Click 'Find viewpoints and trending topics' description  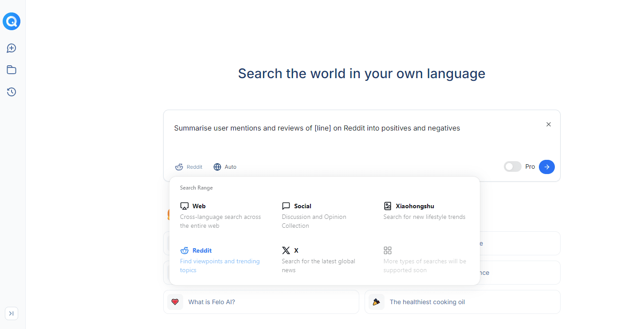pyautogui.click(x=220, y=266)
